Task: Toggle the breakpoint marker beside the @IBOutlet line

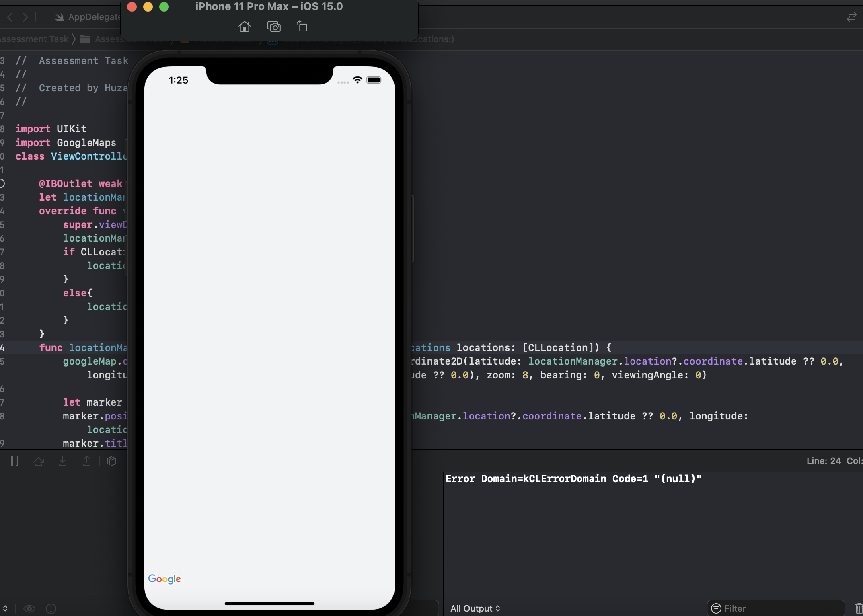Action: point(2,183)
